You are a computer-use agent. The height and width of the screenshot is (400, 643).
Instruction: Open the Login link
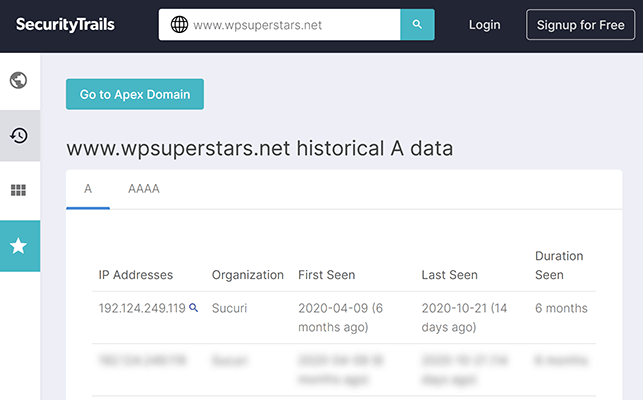(x=484, y=25)
